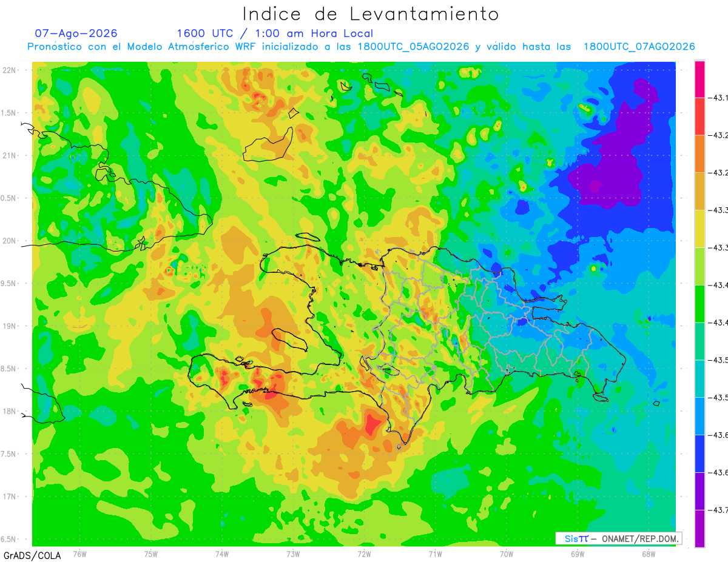Screen dimensions: 728x562
Task: Click the 71W longitude axis label
Action: pos(435,554)
